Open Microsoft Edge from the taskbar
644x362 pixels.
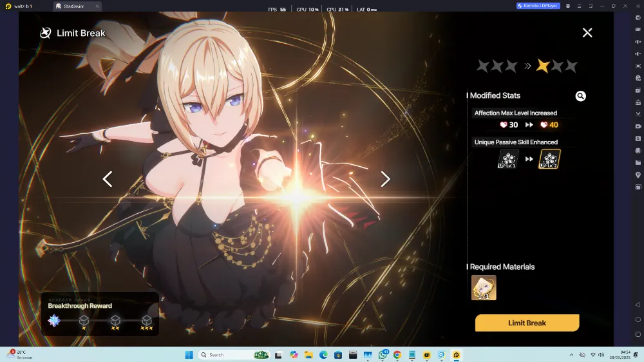[x=323, y=355]
